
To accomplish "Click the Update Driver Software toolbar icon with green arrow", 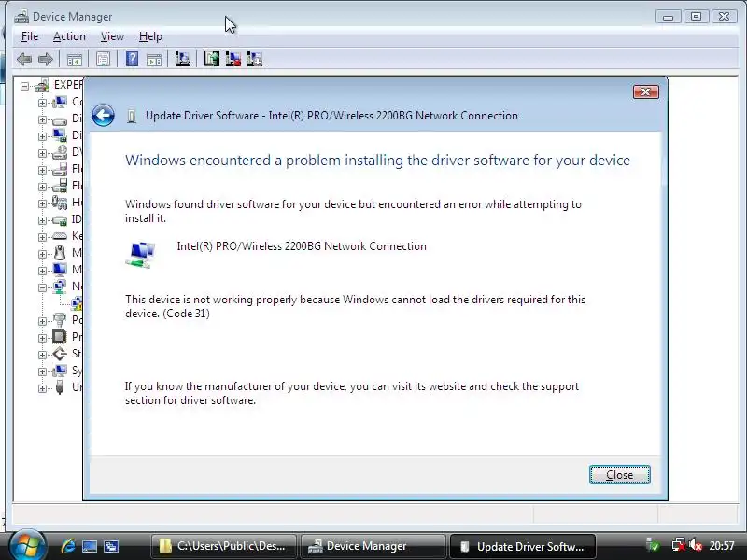I will click(x=212, y=59).
